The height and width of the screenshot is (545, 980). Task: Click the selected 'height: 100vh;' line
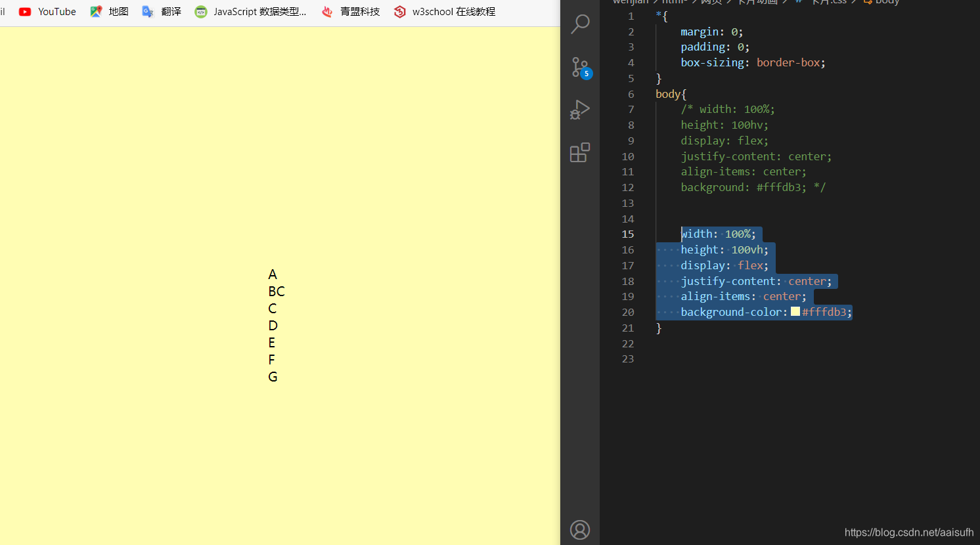tap(724, 250)
